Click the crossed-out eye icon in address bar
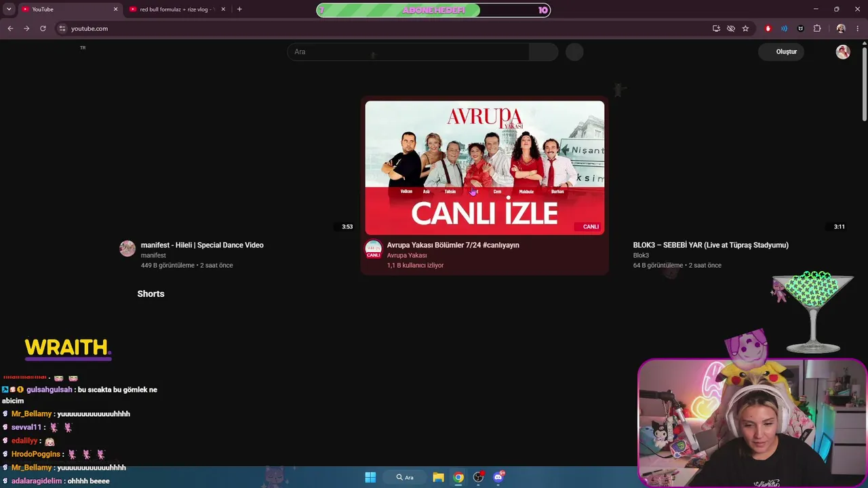Screen dimensions: 868x488 point(731,28)
